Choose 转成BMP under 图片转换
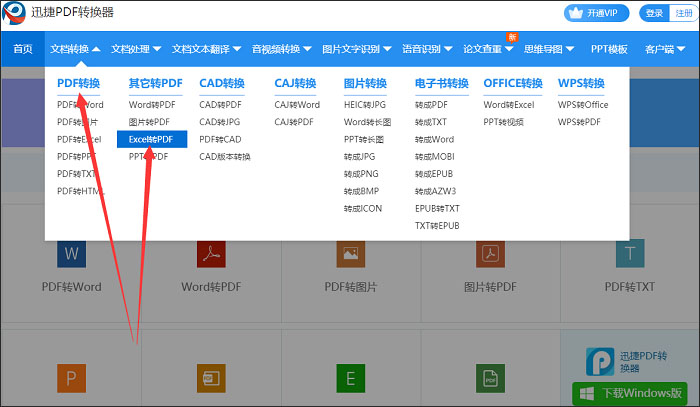Image resolution: width=700 pixels, height=407 pixels. 361,191
